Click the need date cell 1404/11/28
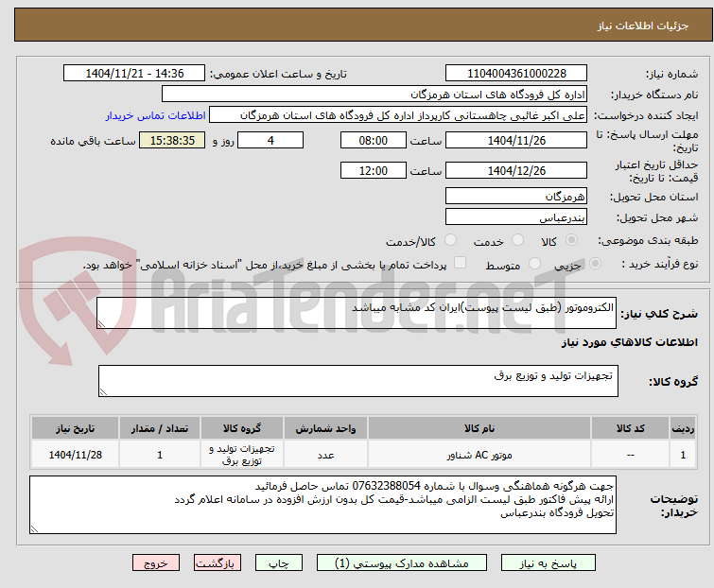This screenshot has height=588, width=714. click(x=75, y=455)
